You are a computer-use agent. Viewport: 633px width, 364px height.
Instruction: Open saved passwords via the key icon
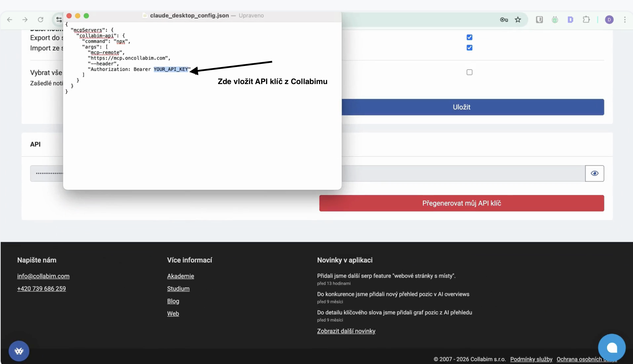coord(504,20)
